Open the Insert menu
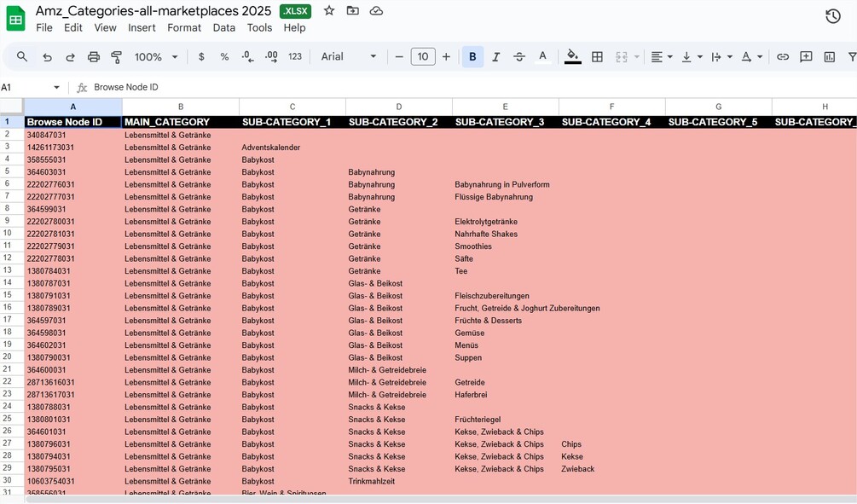The width and height of the screenshot is (857, 504). click(142, 27)
